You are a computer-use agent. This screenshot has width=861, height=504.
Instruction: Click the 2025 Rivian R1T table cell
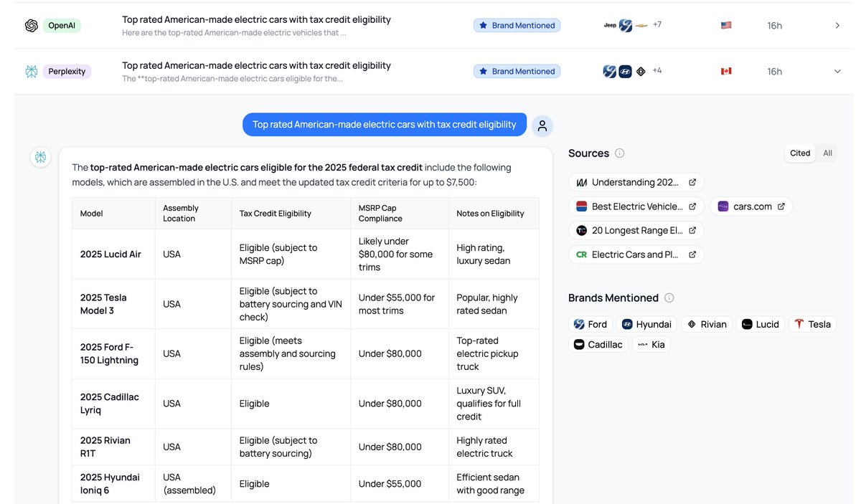113,447
